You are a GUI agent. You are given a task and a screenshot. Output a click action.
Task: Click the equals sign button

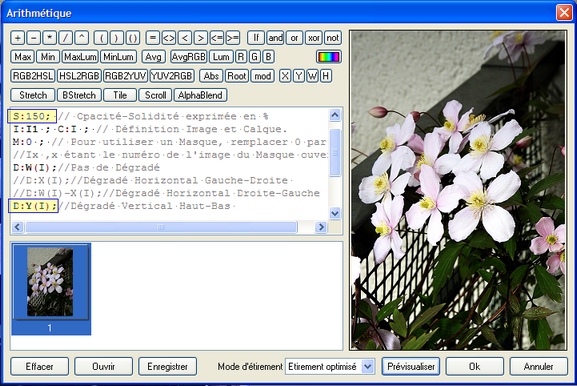[153, 38]
